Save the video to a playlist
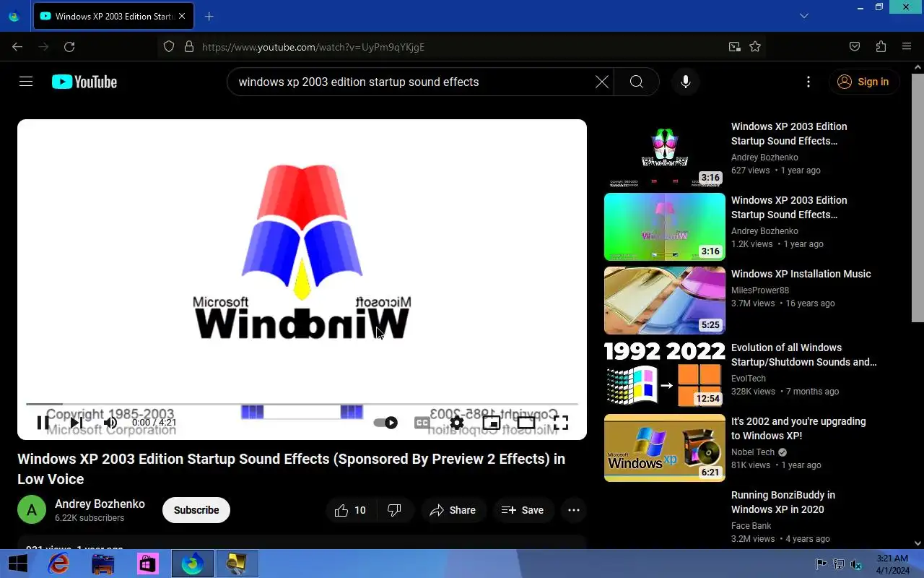 [x=523, y=510]
